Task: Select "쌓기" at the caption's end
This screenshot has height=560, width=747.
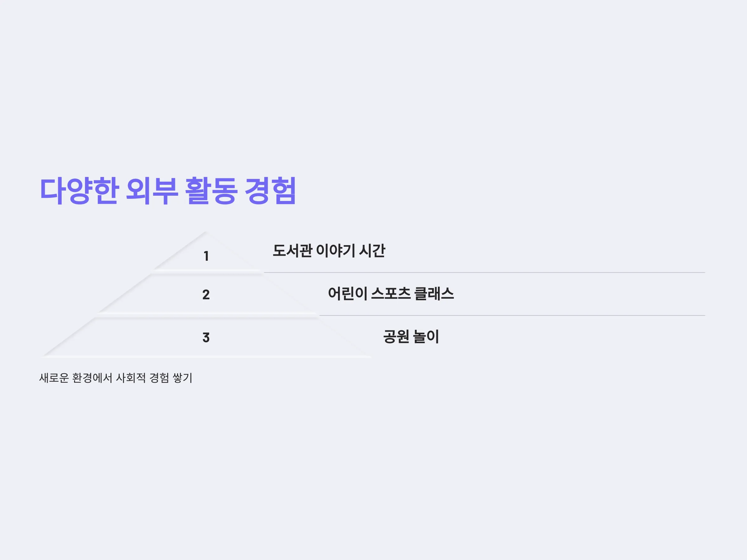Action: [182, 378]
